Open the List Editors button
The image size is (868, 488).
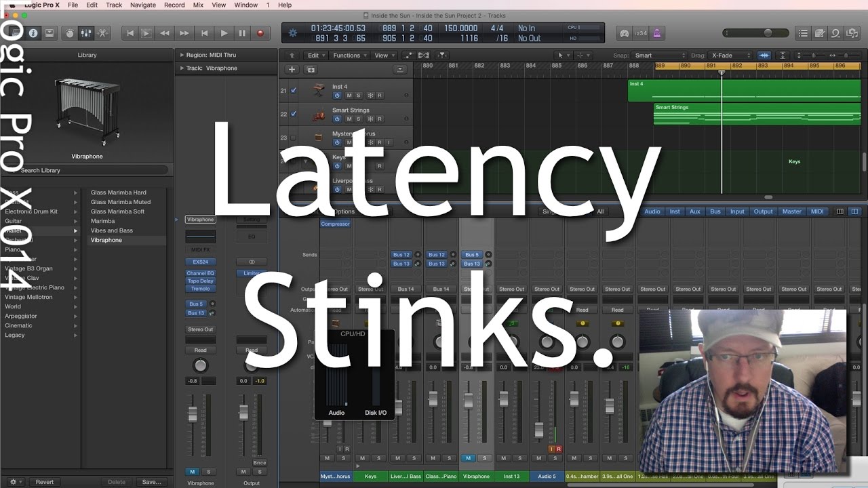pos(804,33)
